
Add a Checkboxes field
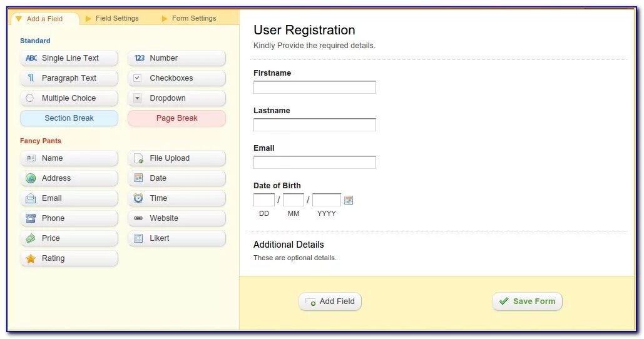click(x=176, y=78)
